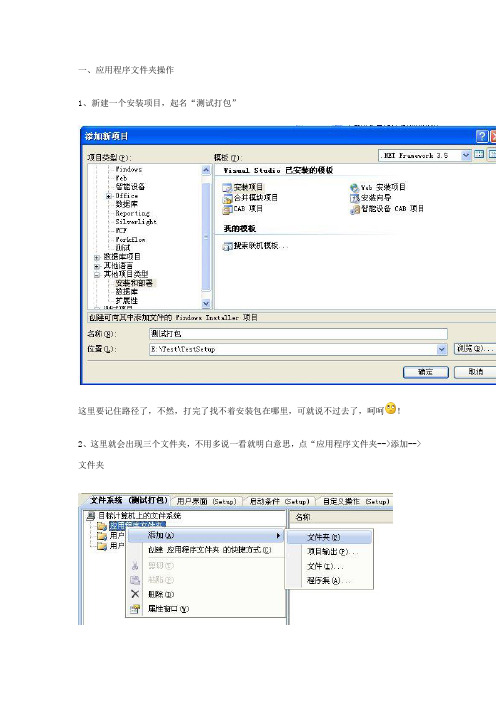Click the second 用户 folder icon

pos(102,535)
